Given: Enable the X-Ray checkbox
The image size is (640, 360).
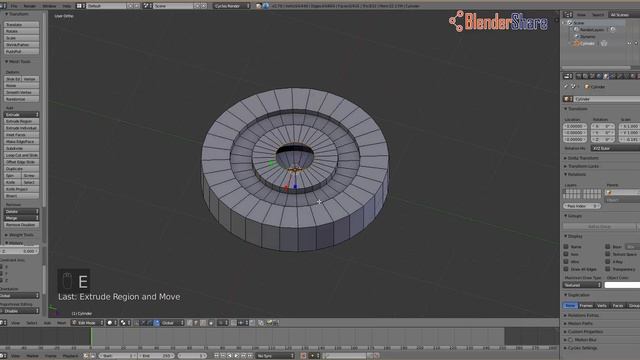Looking at the screenshot, I should pos(608,261).
